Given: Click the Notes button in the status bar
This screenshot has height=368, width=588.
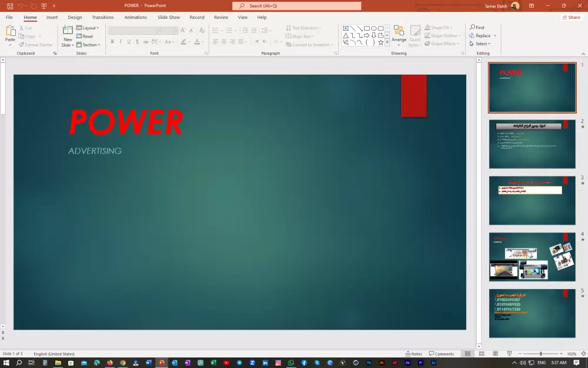Looking at the screenshot, I should 415,353.
